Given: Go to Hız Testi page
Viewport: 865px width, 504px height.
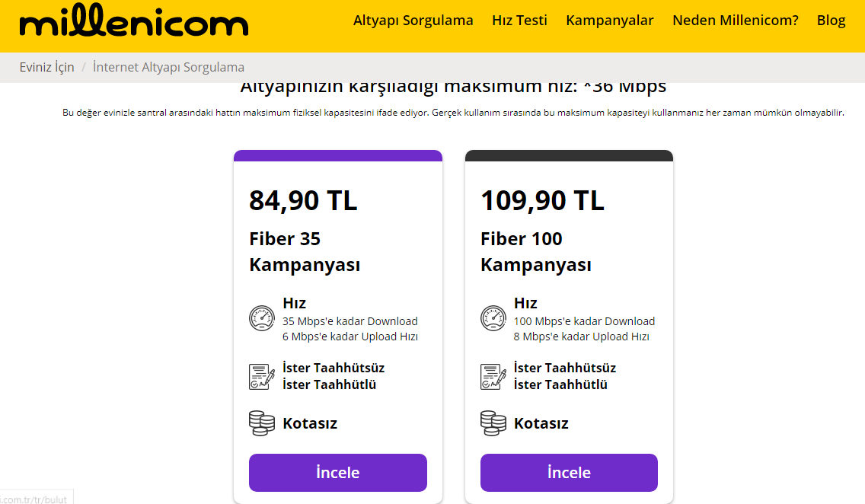Looking at the screenshot, I should point(519,21).
